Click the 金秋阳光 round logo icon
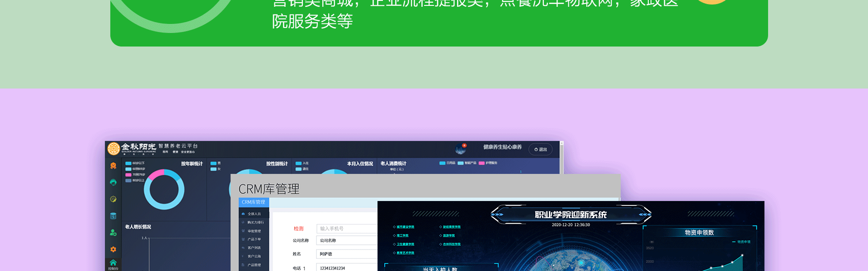868x271 pixels. point(113,149)
